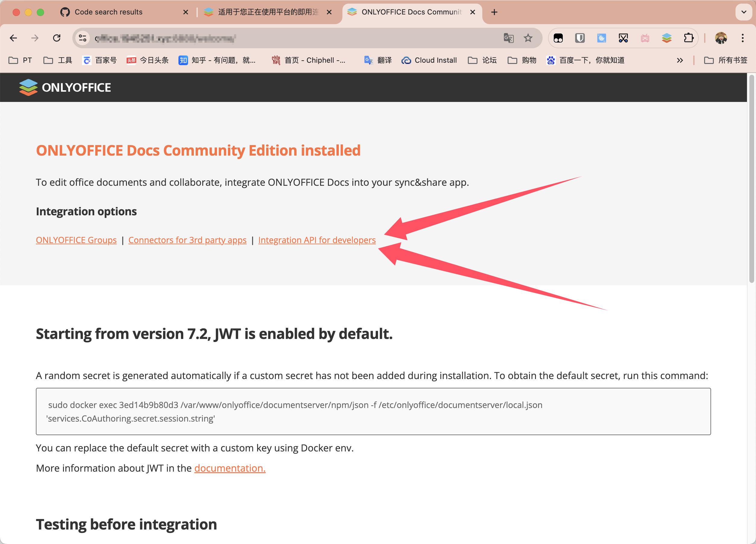756x544 pixels.
Task: Open the 工具 bookmarks folder
Action: 58,60
